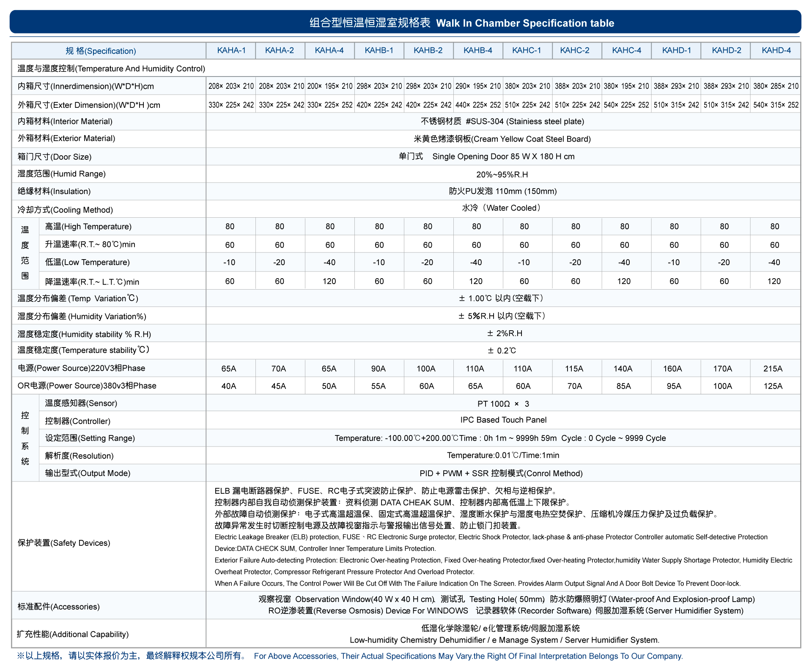This screenshot has width=812, height=668.
Task: Select the KAHC-4 column header
Action: (x=627, y=50)
